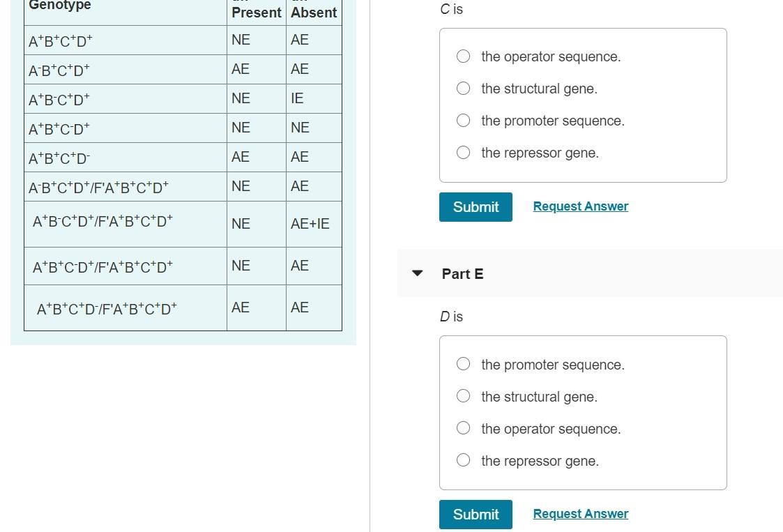Select "the operator sequence" in Part E
This screenshot has height=532, width=783.
463,428
